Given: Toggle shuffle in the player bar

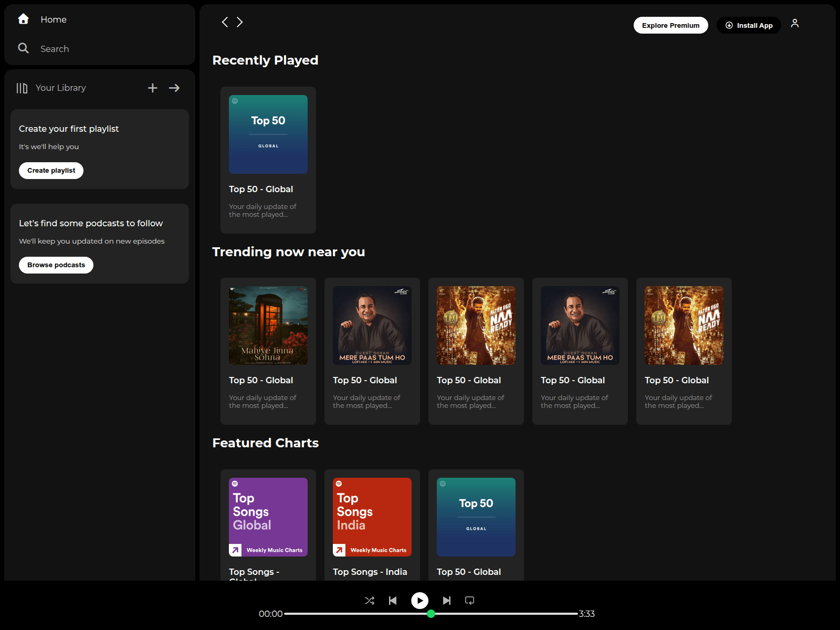Looking at the screenshot, I should pyautogui.click(x=370, y=601).
